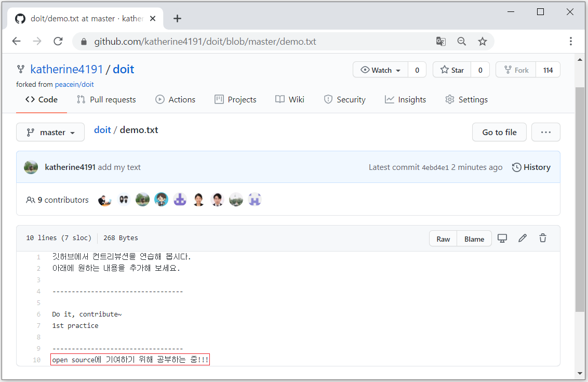Click katherine4191 commit author avatar

click(31, 167)
